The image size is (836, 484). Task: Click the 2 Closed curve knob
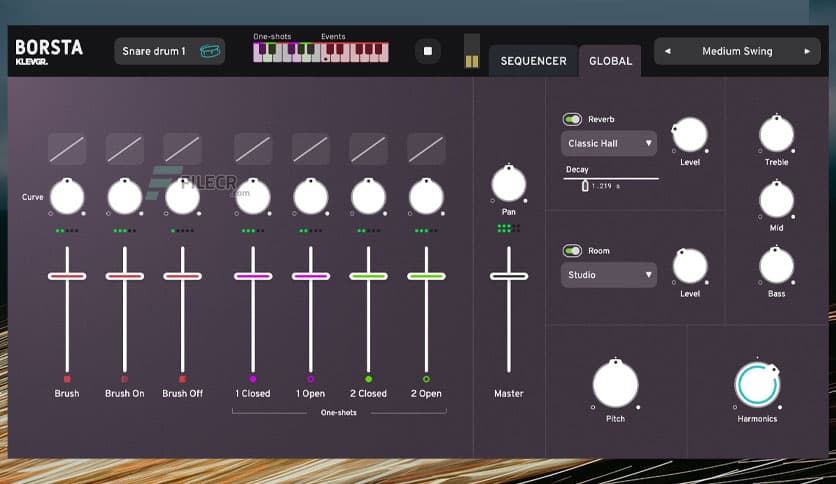(x=368, y=197)
